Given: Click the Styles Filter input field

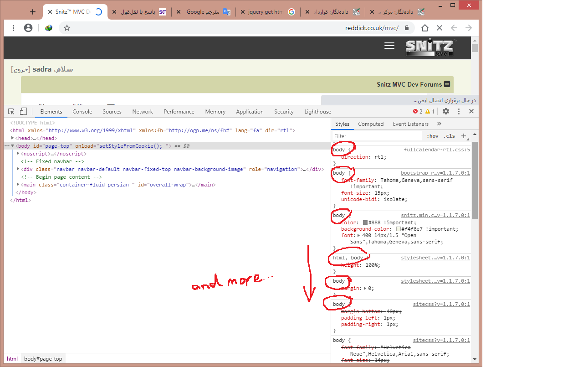Looking at the screenshot, I should pyautogui.click(x=377, y=136).
